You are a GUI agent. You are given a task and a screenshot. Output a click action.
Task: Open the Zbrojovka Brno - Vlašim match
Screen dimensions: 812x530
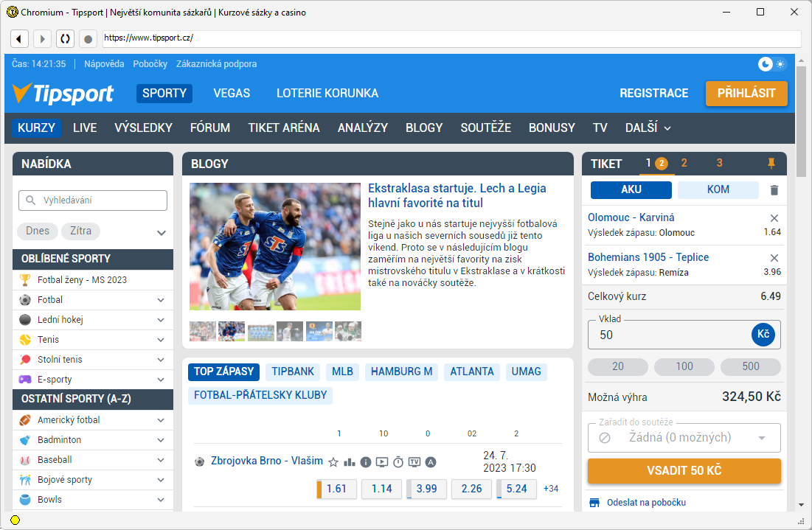(267, 461)
